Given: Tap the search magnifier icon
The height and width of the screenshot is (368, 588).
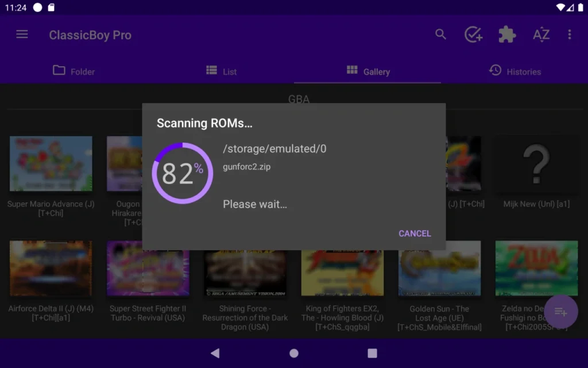Looking at the screenshot, I should click(x=440, y=34).
